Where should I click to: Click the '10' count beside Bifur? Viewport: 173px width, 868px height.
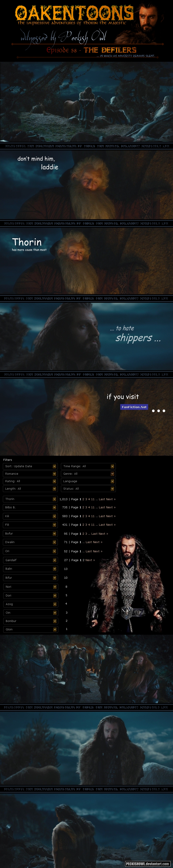(66, 578)
